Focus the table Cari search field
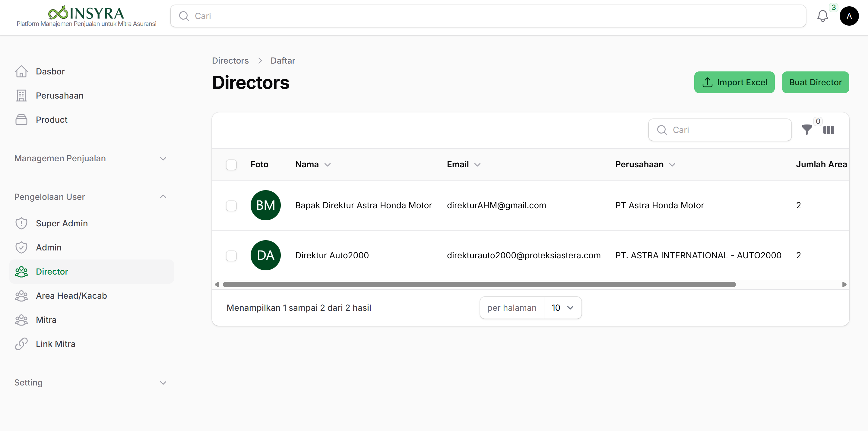868x431 pixels. (720, 130)
